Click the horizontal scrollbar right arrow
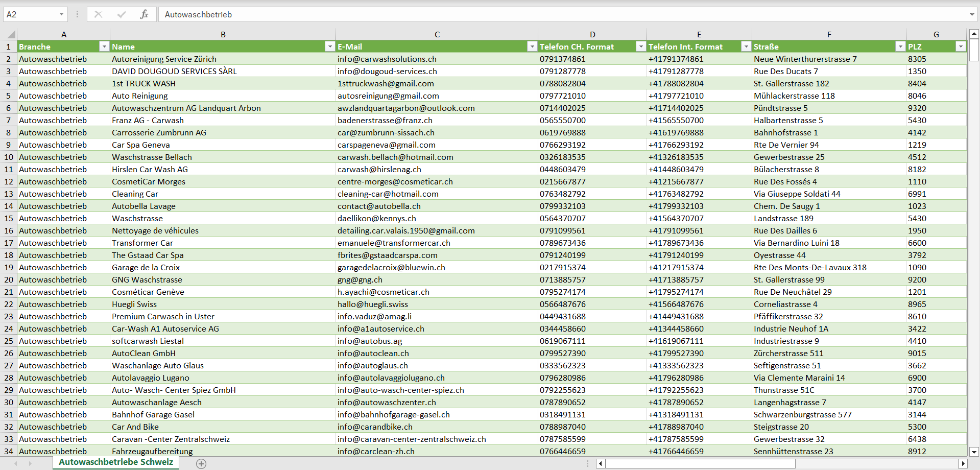Viewport: 980px width, 470px height. click(963, 464)
